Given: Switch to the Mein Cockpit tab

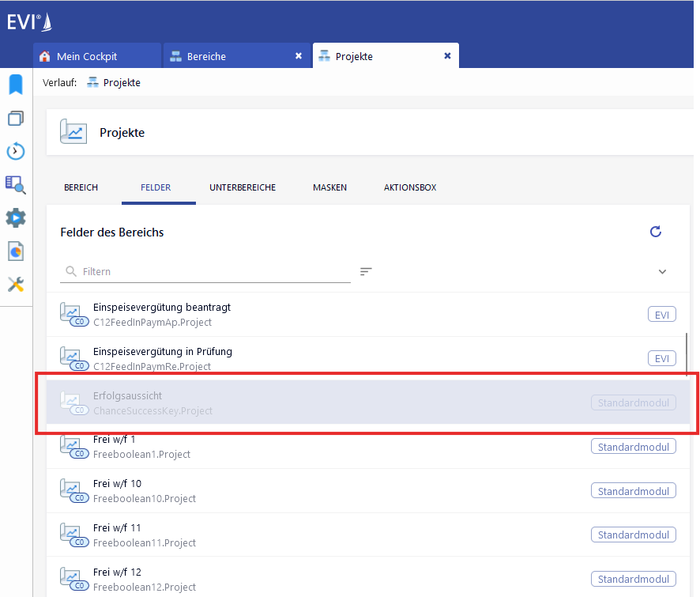Looking at the screenshot, I should point(87,56).
